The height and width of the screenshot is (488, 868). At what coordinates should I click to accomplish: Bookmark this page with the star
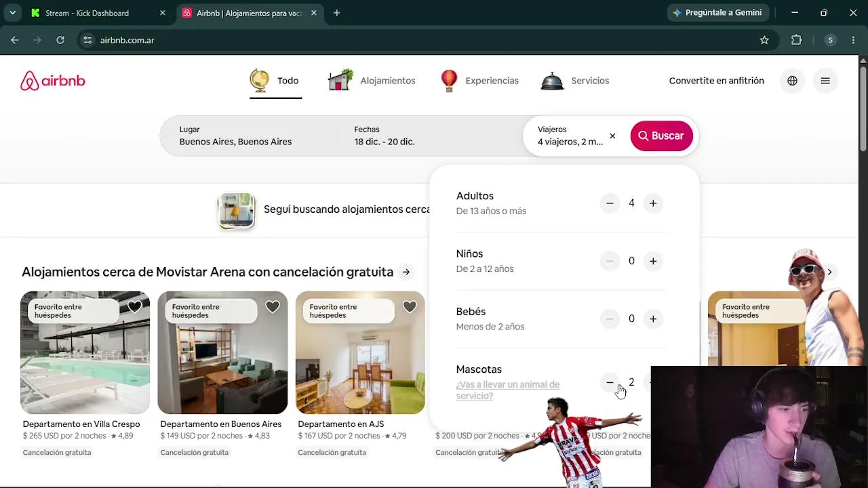click(x=764, y=40)
